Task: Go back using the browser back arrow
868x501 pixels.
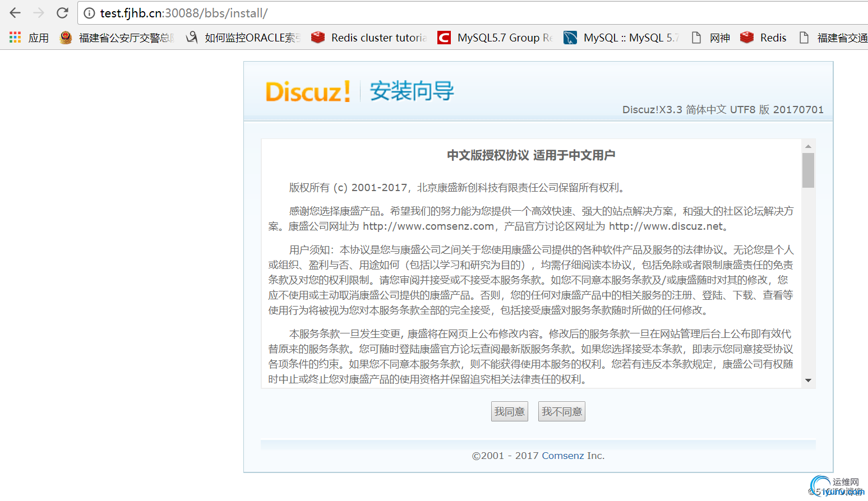Action: pyautogui.click(x=15, y=13)
